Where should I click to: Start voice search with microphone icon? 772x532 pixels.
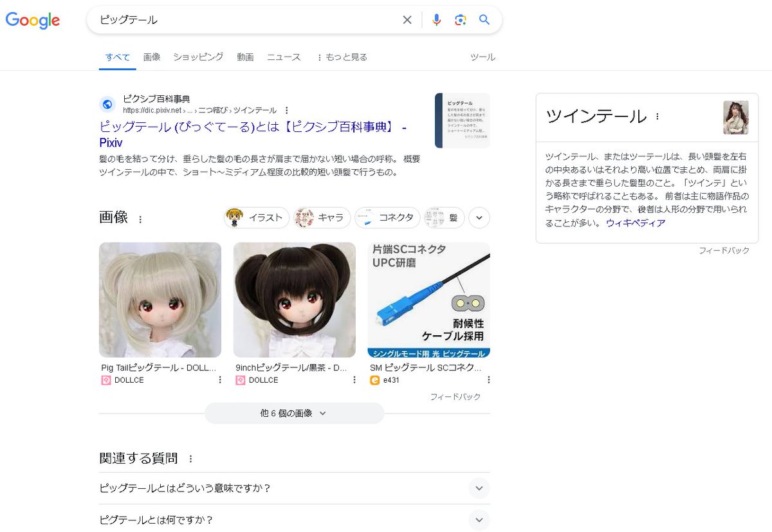(436, 20)
